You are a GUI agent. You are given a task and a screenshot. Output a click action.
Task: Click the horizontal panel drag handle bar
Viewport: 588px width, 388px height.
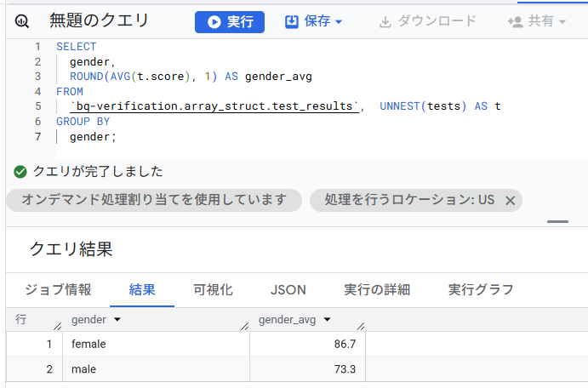pos(557,221)
